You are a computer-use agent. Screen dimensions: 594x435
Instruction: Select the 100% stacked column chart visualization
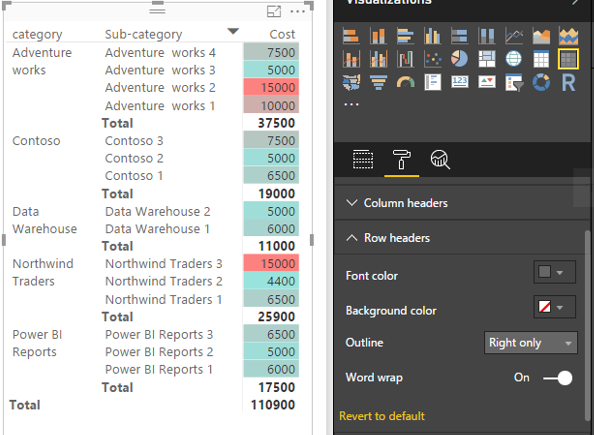pos(487,36)
